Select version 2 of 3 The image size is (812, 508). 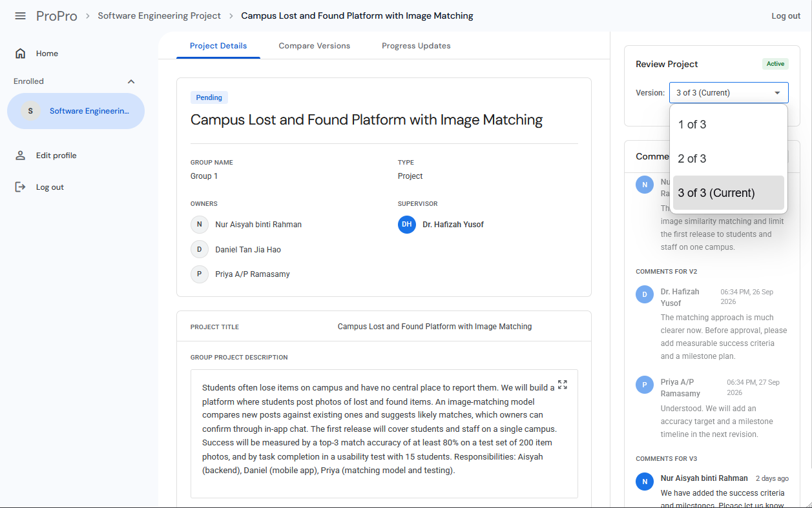[729, 159]
